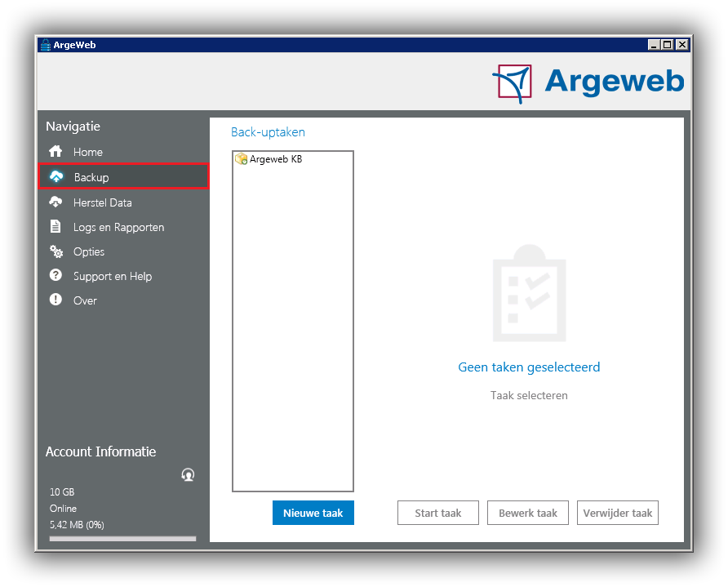728x587 pixels.
Task: Click the Over exclamation icon
Action: [x=55, y=300]
